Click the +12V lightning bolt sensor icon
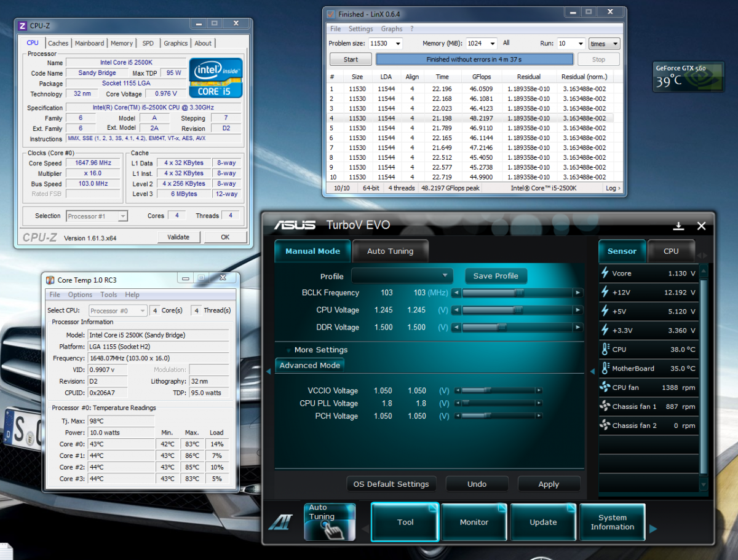 pos(605,293)
